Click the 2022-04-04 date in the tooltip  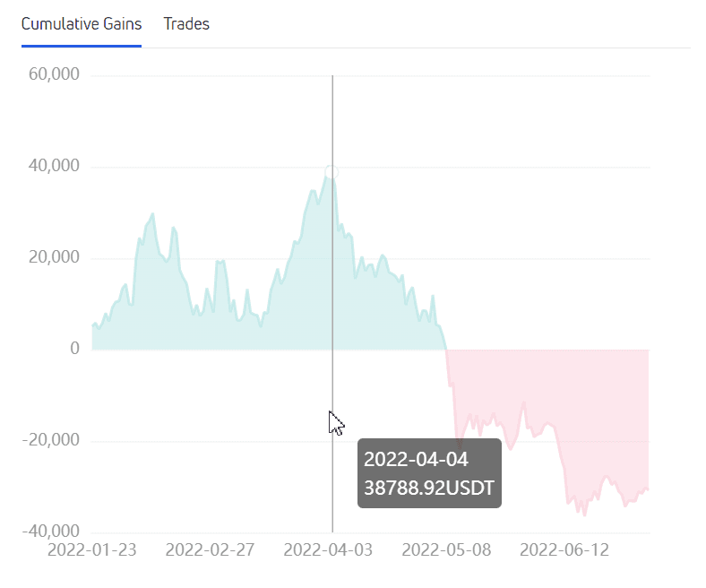[x=416, y=460]
